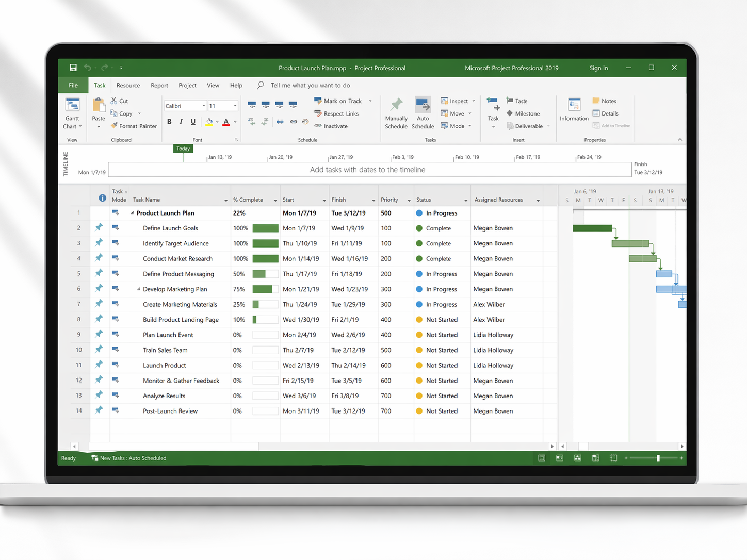Click the Indent Task icon

265,122
